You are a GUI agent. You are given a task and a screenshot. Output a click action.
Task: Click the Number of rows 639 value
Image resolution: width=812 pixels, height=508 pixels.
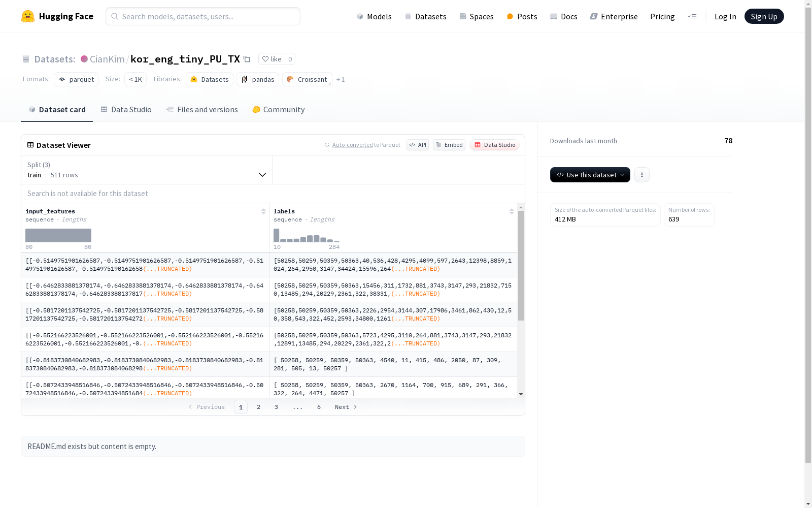click(674, 219)
